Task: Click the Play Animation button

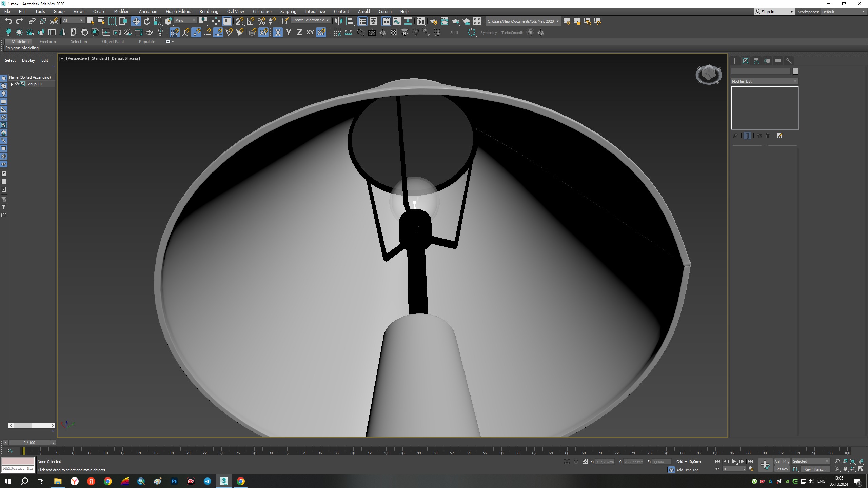Action: (734, 461)
